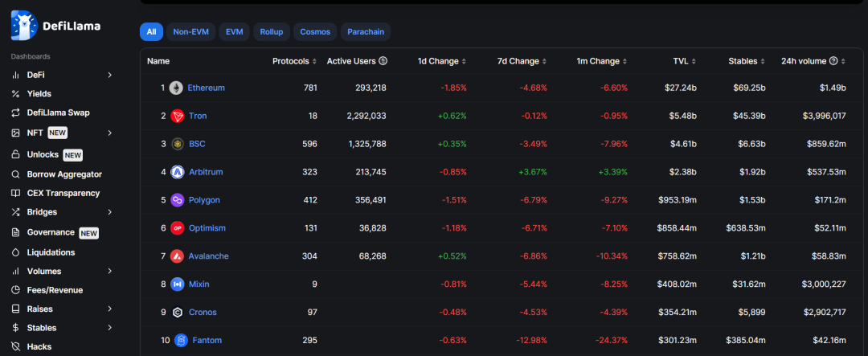Filter chains by Rollup
This screenshot has height=356, width=868.
(x=272, y=31)
